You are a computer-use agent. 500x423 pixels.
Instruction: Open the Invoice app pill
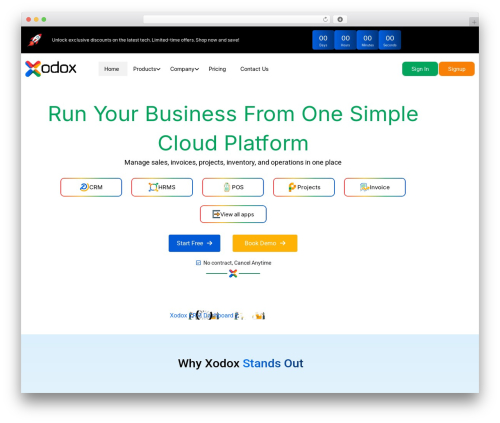tap(375, 187)
